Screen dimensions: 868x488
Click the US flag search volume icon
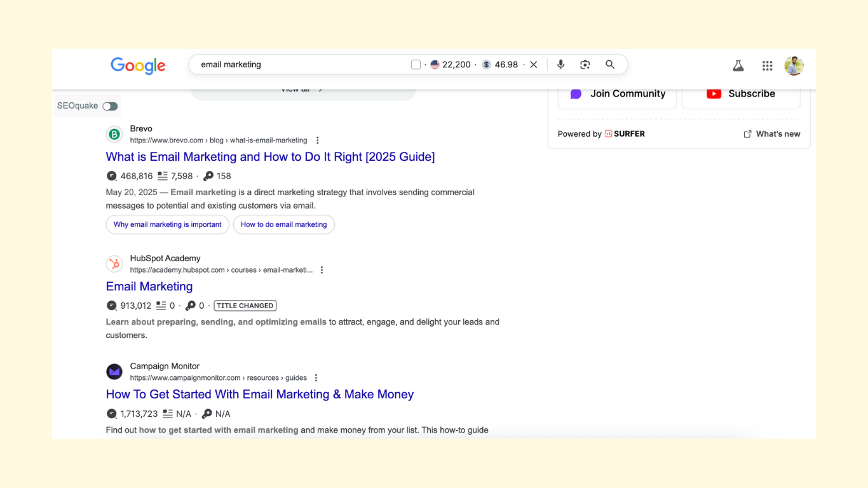[435, 65]
